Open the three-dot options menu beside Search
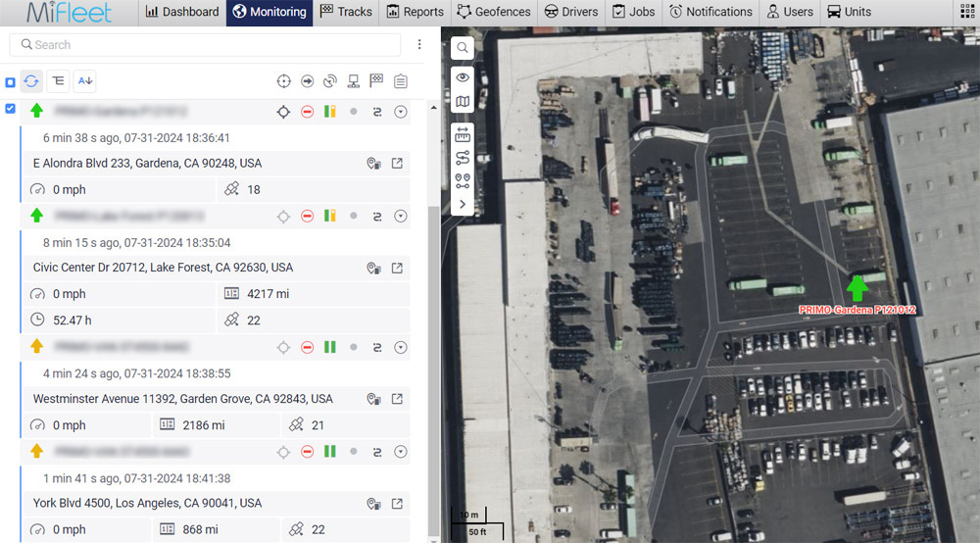 419,45
